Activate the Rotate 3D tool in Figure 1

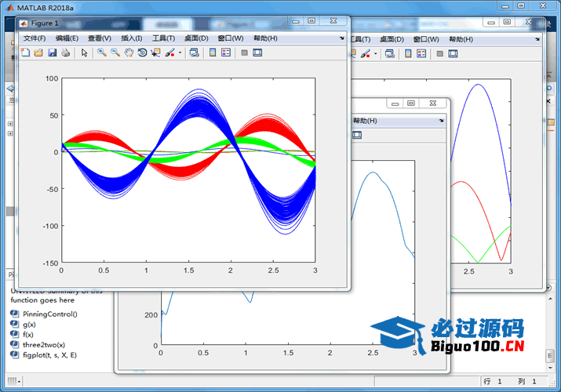[x=141, y=53]
